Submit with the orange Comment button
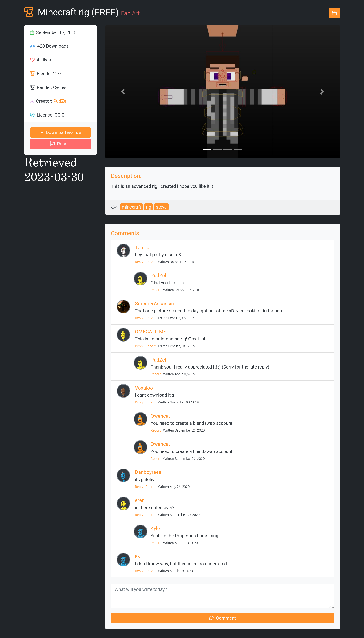This screenshot has width=364, height=638. (222, 618)
